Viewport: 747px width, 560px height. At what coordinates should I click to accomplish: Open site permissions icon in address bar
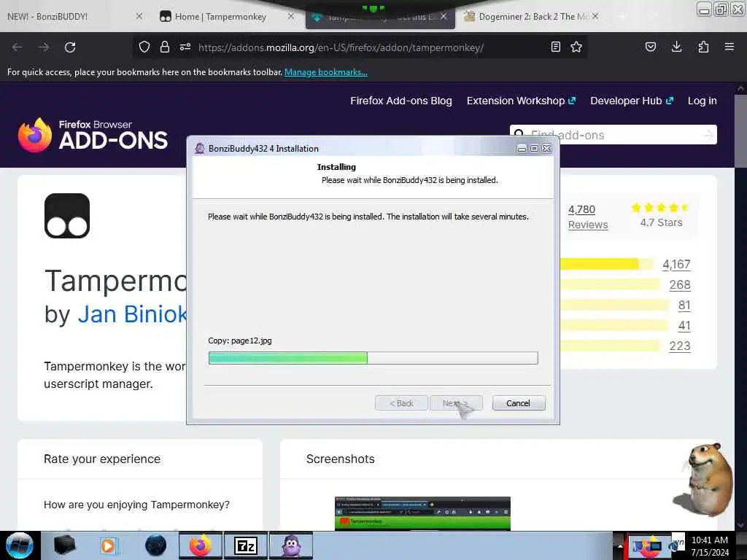pos(185,47)
